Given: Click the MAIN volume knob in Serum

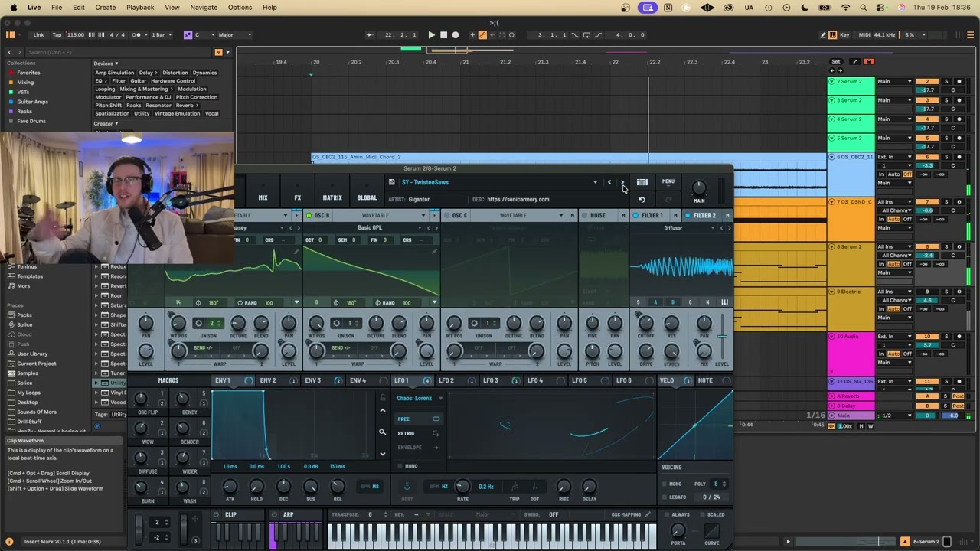Looking at the screenshot, I should (x=698, y=187).
